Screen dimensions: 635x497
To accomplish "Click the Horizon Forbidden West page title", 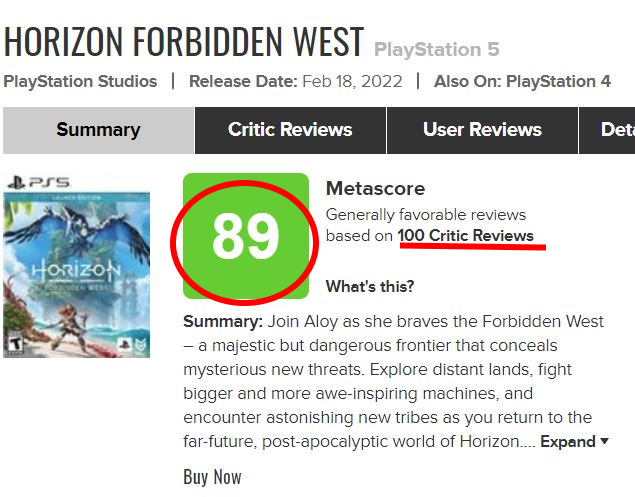I will pyautogui.click(x=184, y=41).
